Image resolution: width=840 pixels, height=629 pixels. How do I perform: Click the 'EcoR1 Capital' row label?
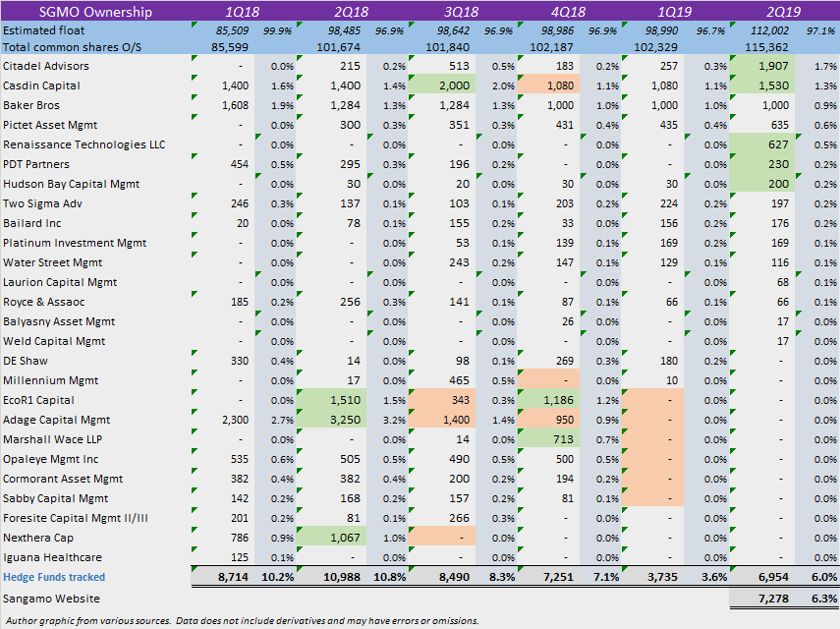(x=38, y=400)
